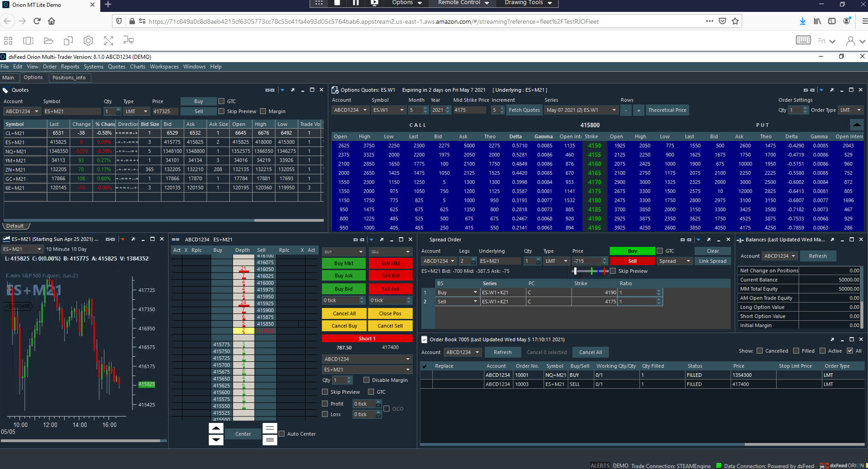Toggle Skip Preview in Quotes panel
Image resolution: width=868 pixels, height=469 pixels.
(222, 111)
